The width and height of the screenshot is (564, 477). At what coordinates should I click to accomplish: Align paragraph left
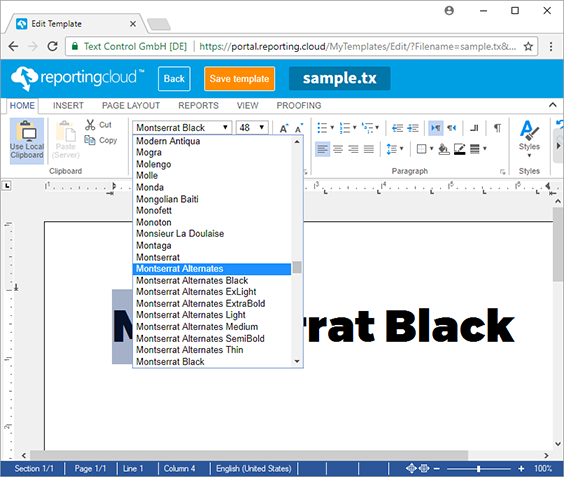pyautogui.click(x=322, y=149)
